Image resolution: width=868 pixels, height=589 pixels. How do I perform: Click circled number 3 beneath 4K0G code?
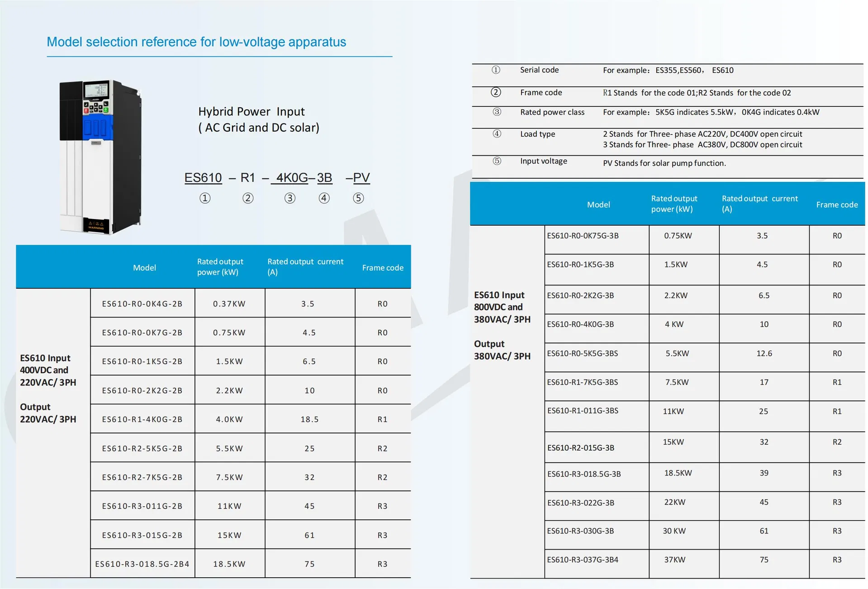[x=290, y=198]
